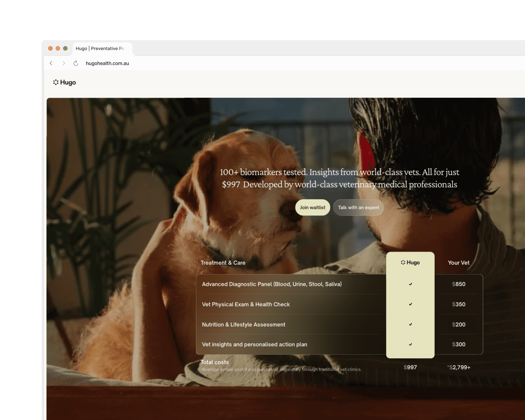
Task: Click checkmark for Advanced Diagnostic Panel row
Action: click(410, 284)
